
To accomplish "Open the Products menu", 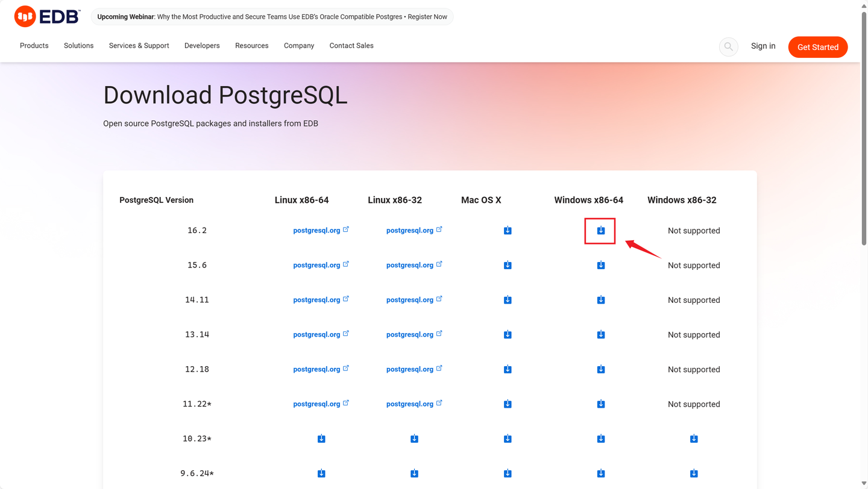I will (x=34, y=46).
